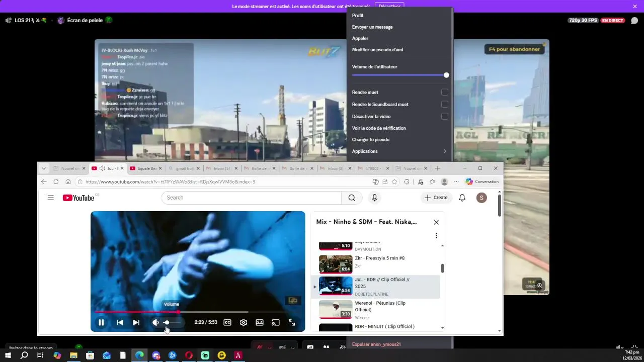
Task: Open browser profile avatar
Action: click(444, 182)
